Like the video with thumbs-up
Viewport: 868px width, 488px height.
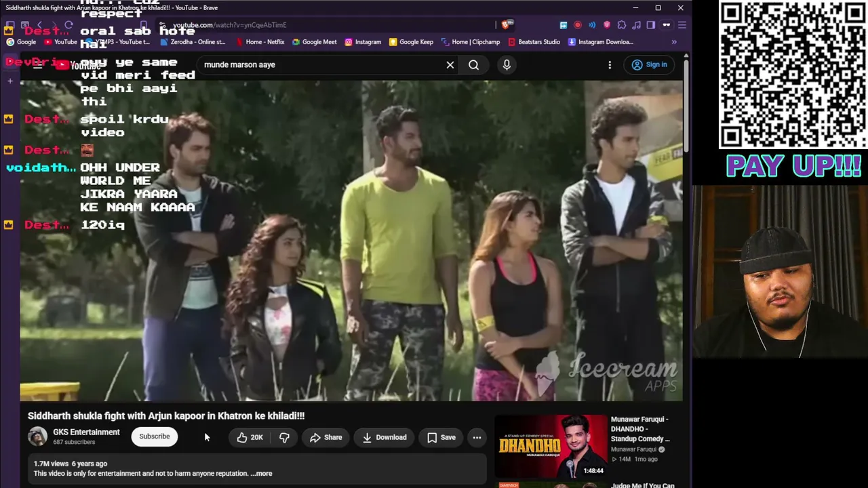pos(250,437)
